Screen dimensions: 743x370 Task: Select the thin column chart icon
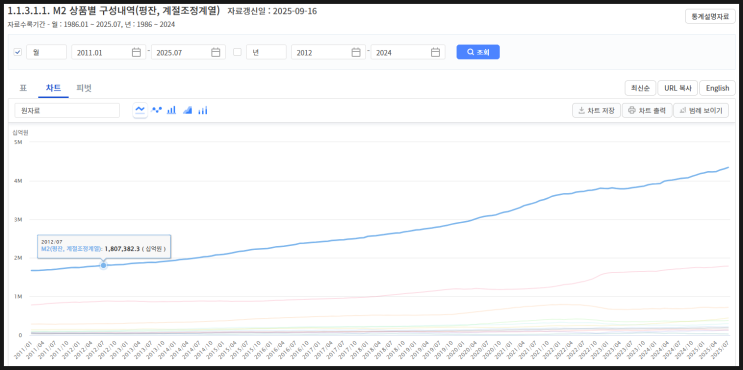click(203, 110)
